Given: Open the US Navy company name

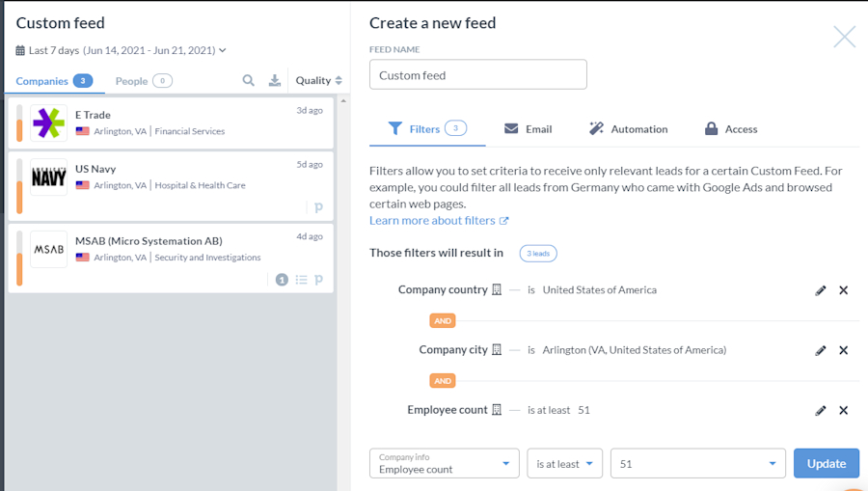Looking at the screenshot, I should (95, 169).
